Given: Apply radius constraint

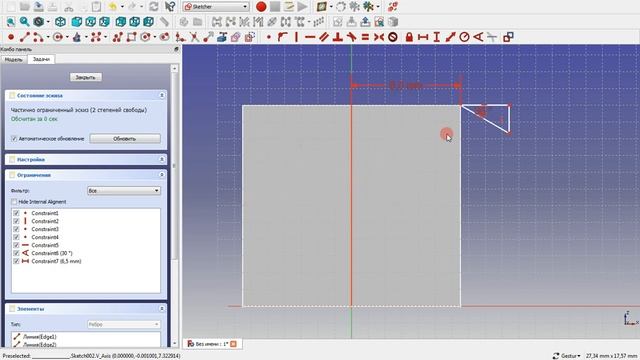Looking at the screenshot, I should point(464,37).
